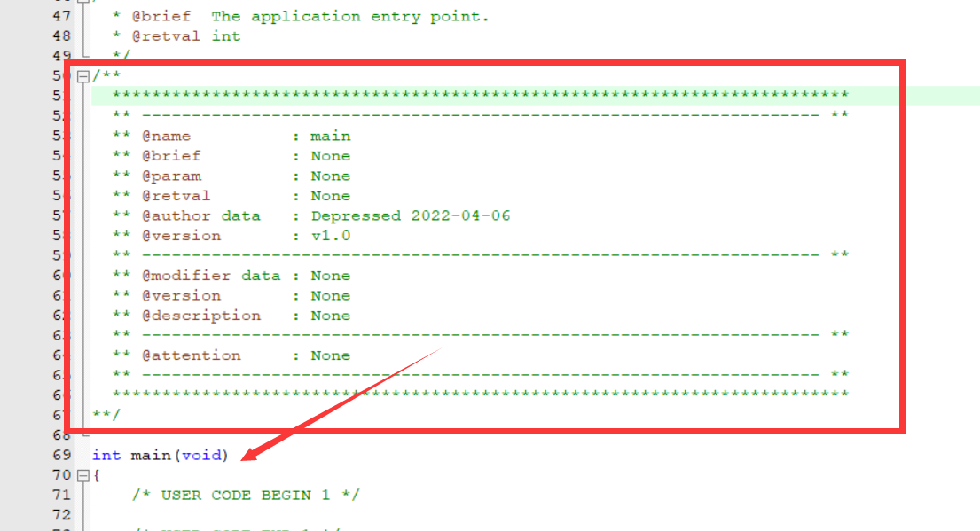This screenshot has height=531, width=980.
Task: Collapse the comment block fold at line 50
Action: [83, 77]
